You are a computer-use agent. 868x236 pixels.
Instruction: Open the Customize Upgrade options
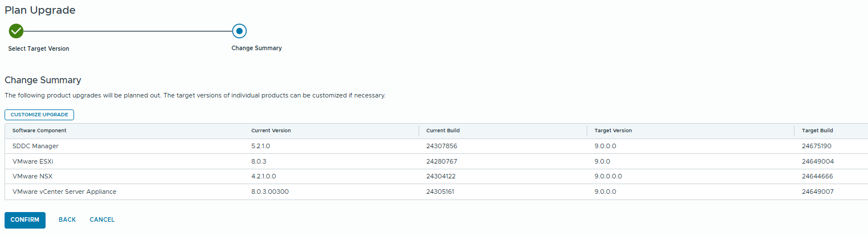39,115
